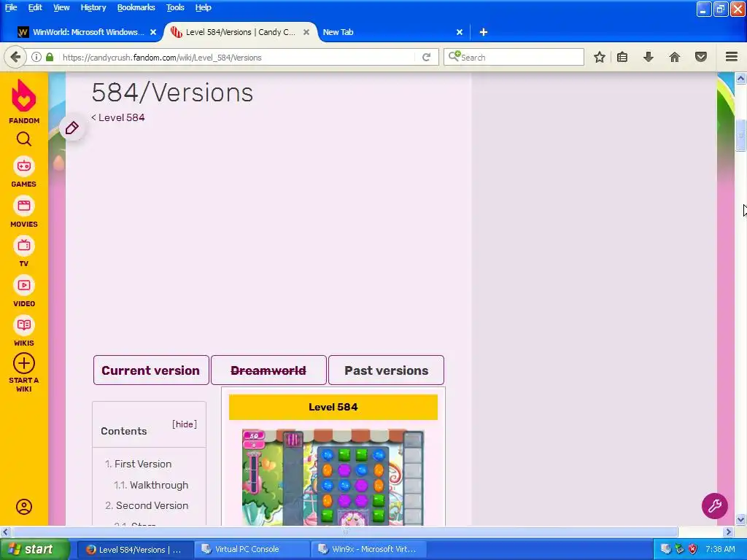The height and width of the screenshot is (560, 747).
Task: Reload the page with refresh icon
Action: coord(426,57)
